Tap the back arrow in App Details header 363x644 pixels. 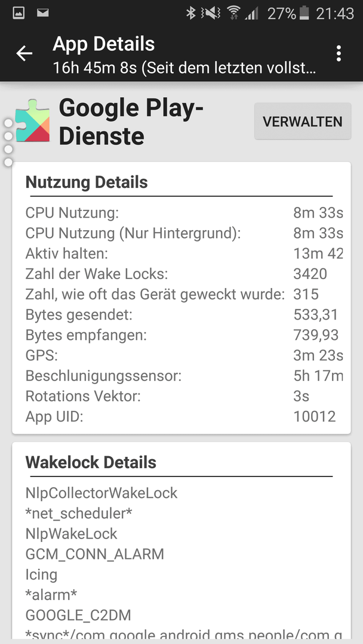[24, 54]
